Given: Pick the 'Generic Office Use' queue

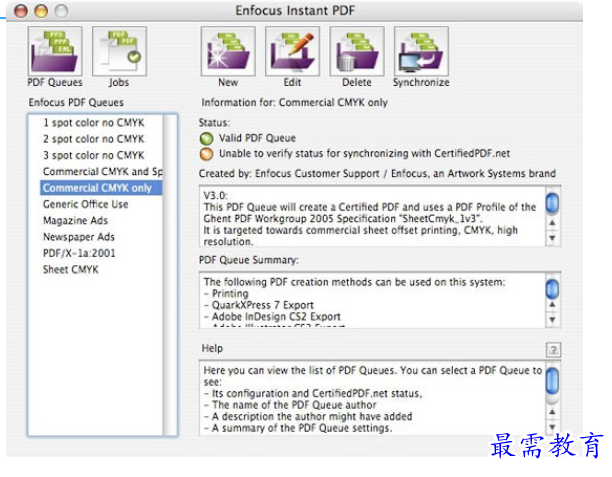Looking at the screenshot, I should [101, 204].
